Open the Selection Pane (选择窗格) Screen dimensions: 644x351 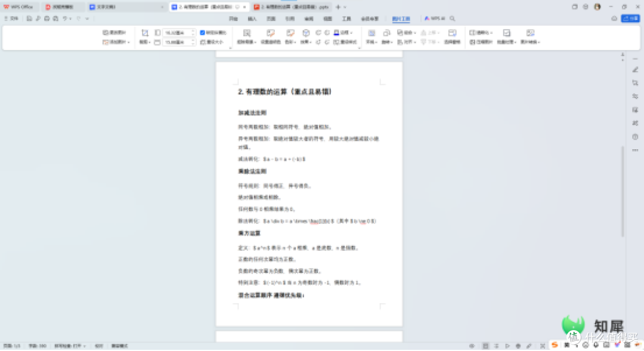[452, 36]
